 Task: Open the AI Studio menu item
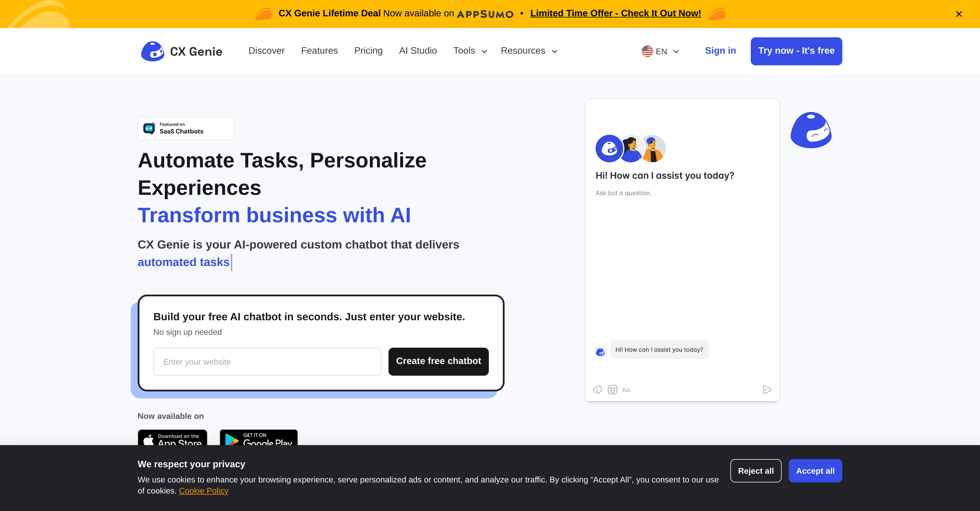coord(418,51)
